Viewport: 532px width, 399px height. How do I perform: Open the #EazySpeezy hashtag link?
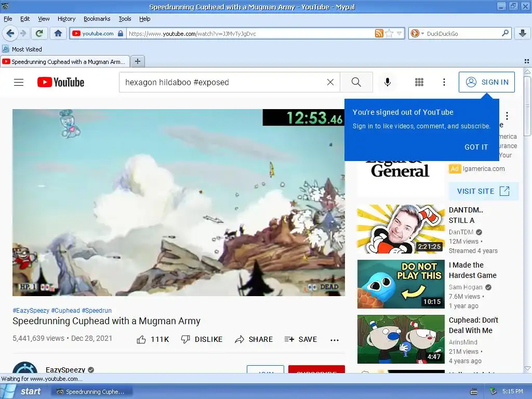pos(31,311)
